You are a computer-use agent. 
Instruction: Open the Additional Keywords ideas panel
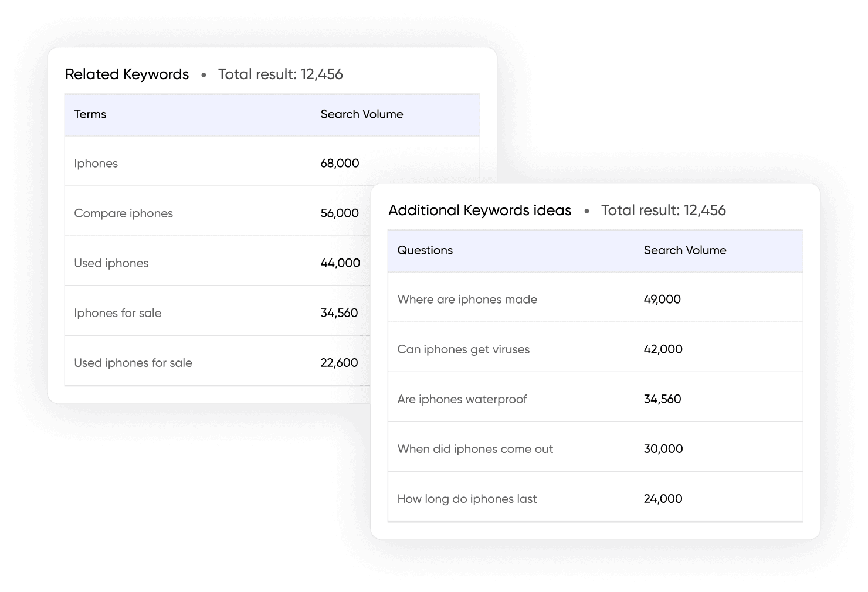pyautogui.click(x=479, y=210)
